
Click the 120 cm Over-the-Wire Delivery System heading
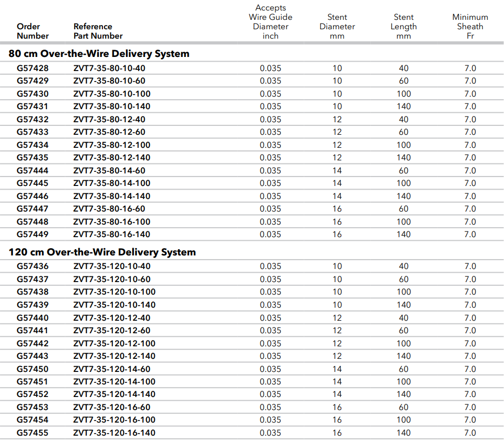102,252
